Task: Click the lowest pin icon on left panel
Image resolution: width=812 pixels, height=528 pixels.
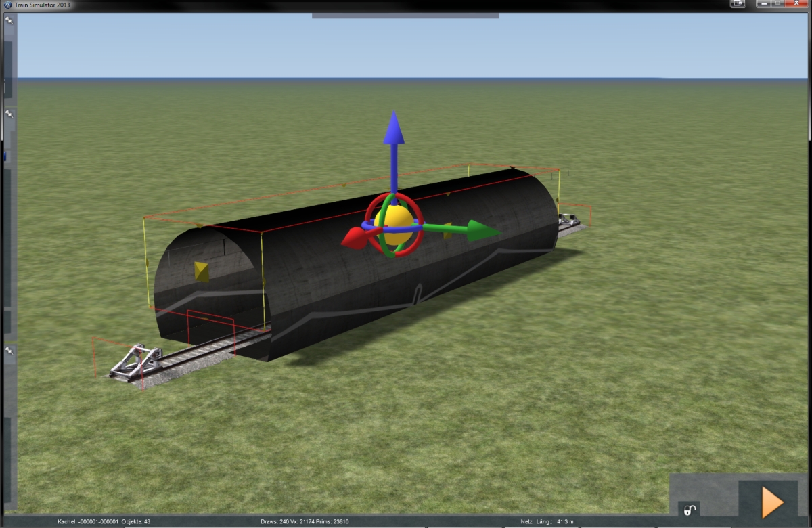Action: point(9,351)
